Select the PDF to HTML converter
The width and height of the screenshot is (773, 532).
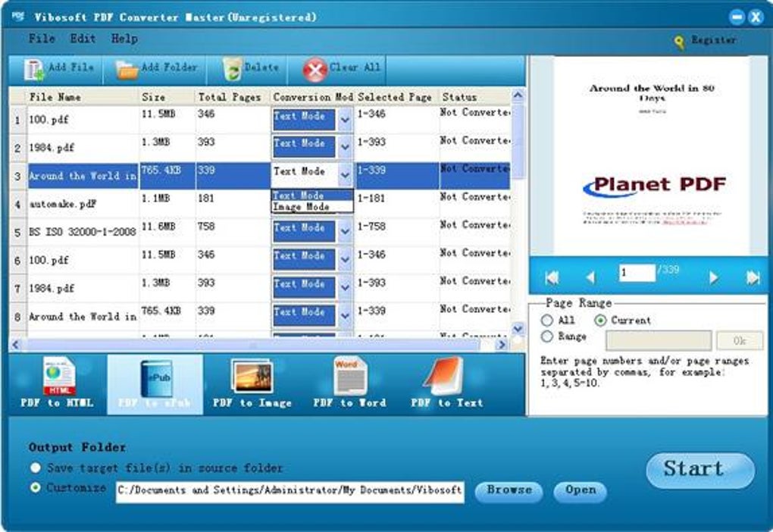57,383
